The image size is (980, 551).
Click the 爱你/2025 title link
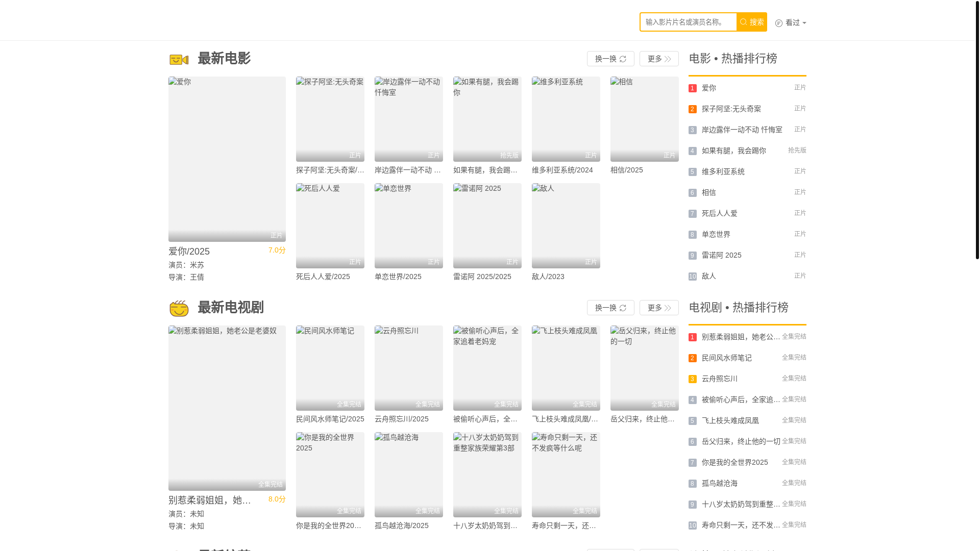click(189, 252)
